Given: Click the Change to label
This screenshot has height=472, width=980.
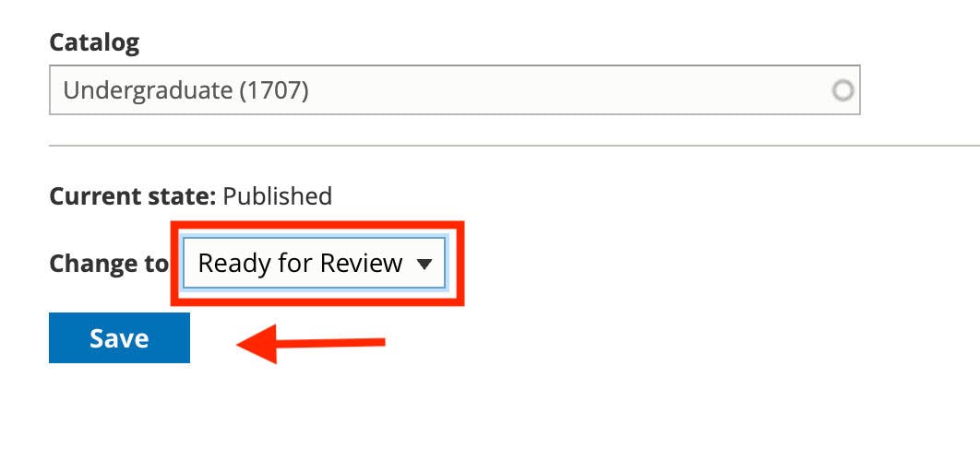Looking at the screenshot, I should pyautogui.click(x=109, y=264).
